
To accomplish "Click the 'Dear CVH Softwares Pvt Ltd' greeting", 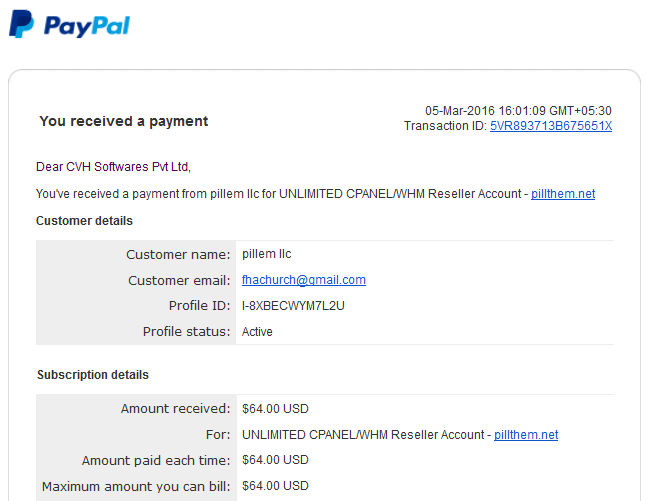I will (113, 167).
